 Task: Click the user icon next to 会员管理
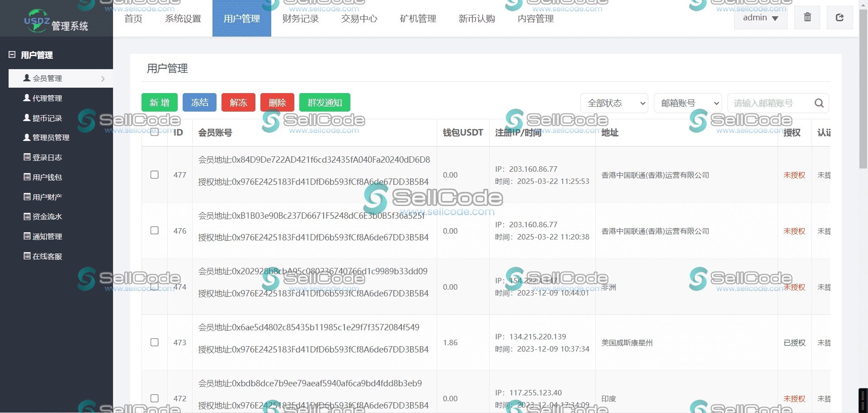(x=27, y=78)
